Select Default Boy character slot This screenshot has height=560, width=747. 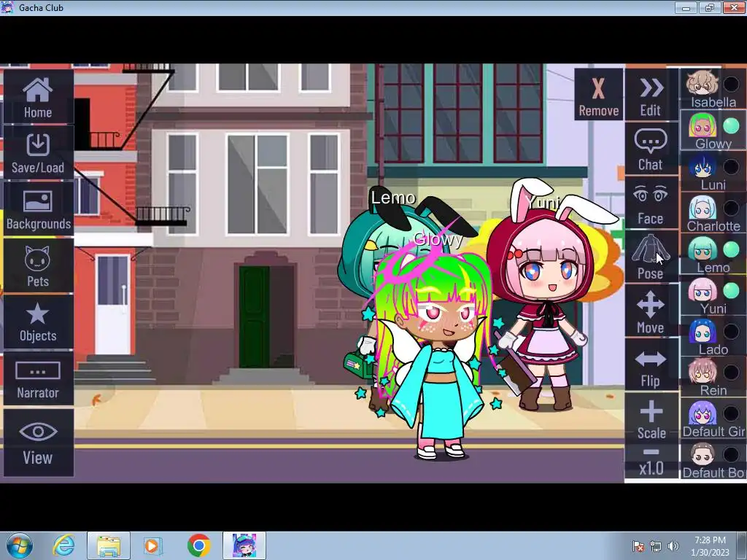pyautogui.click(x=713, y=459)
